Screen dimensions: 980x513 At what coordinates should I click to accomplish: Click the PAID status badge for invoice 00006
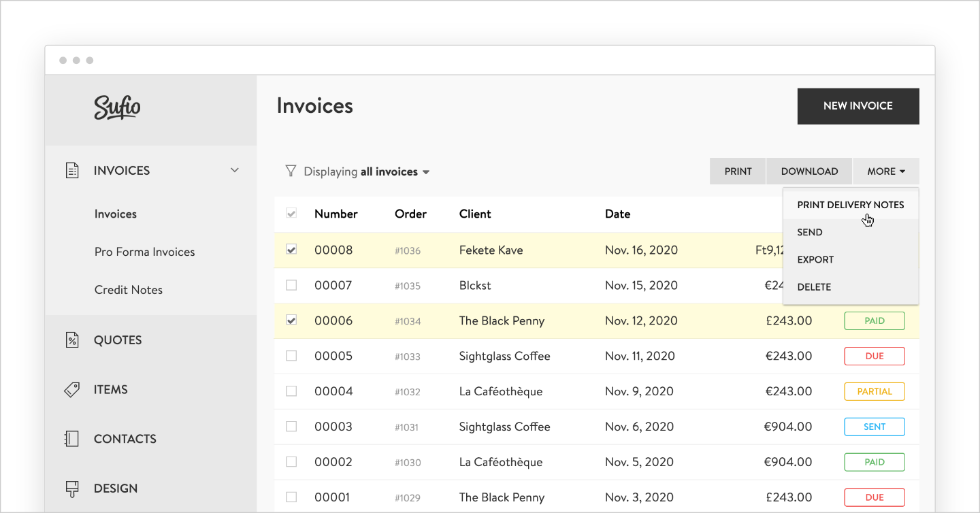point(875,321)
